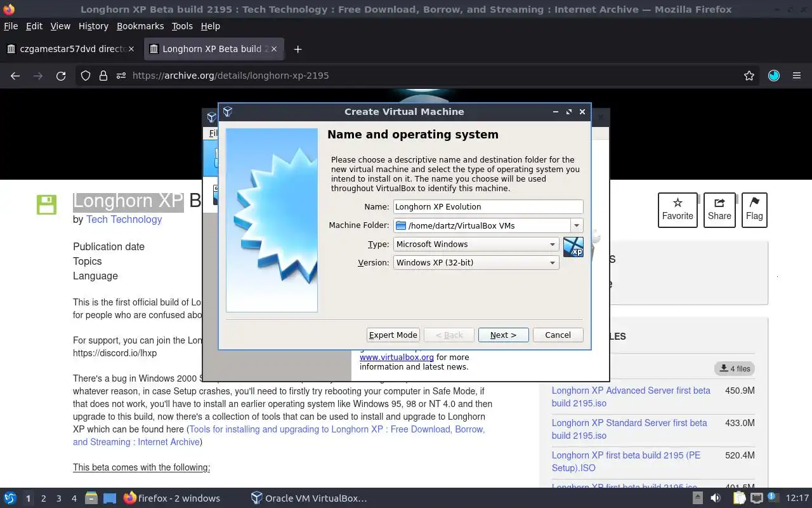Click the notification tray icon

pos(773,498)
